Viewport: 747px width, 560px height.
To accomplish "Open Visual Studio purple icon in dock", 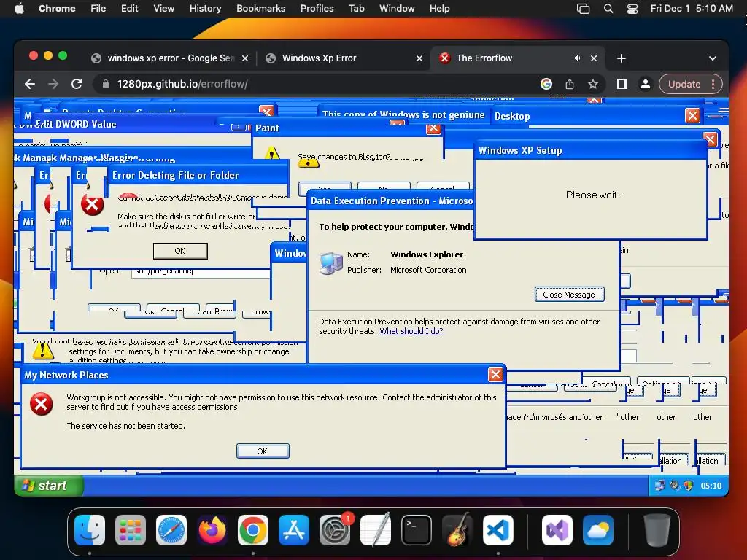I will click(x=557, y=530).
